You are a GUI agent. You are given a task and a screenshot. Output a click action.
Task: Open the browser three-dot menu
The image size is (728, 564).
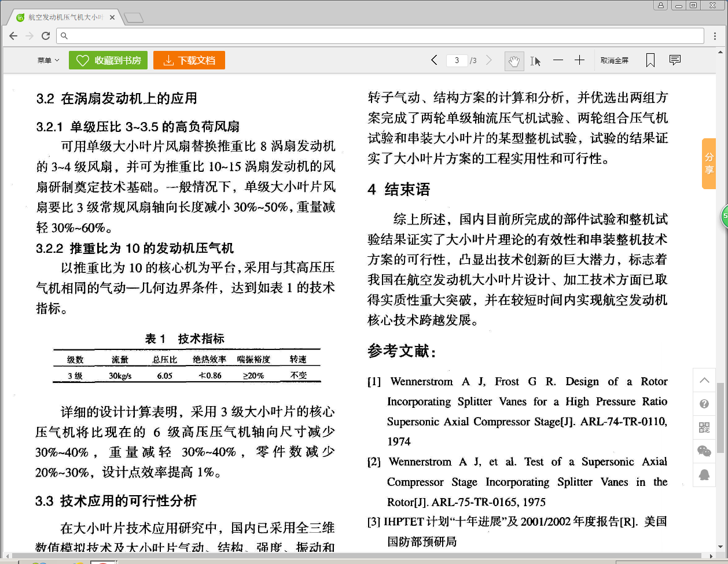pyautogui.click(x=716, y=36)
